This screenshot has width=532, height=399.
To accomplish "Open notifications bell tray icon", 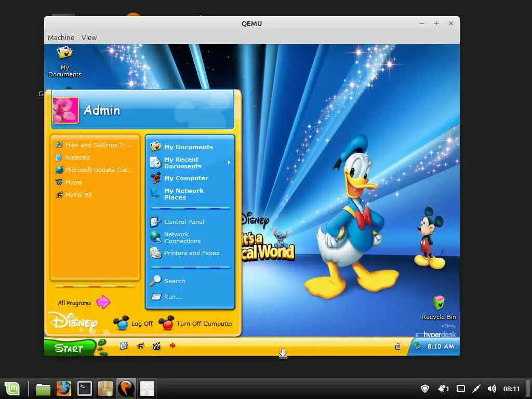I will 444,389.
